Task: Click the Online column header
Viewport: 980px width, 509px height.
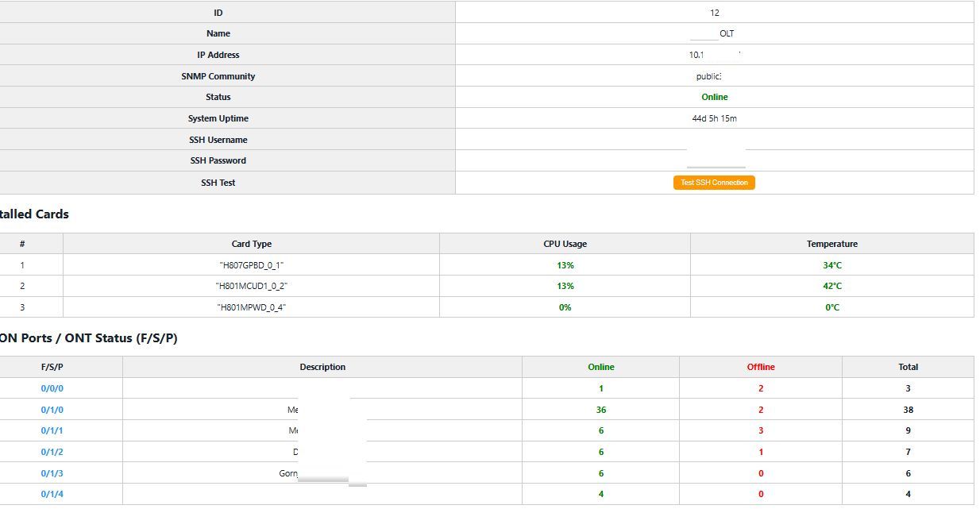Action: [x=600, y=366]
